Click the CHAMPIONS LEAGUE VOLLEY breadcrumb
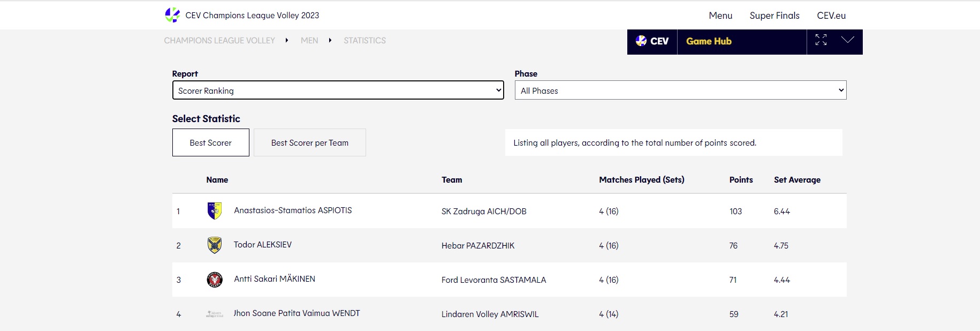 tap(219, 41)
